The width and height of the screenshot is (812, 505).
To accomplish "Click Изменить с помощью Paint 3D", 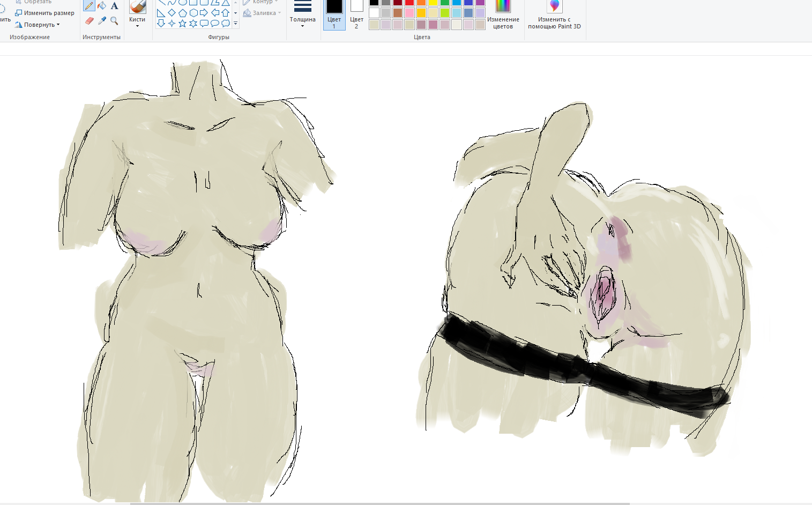I will pos(554,14).
